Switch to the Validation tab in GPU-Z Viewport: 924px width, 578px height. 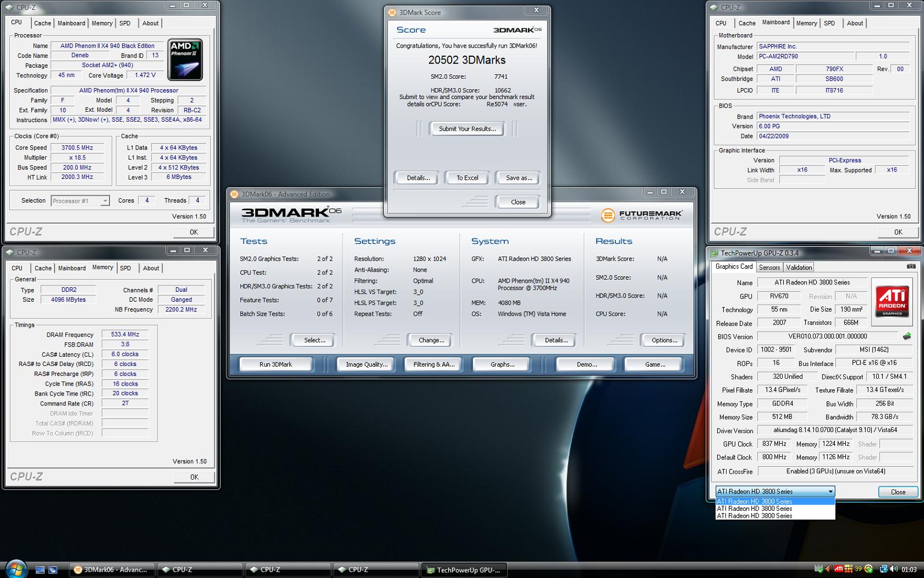[799, 268]
